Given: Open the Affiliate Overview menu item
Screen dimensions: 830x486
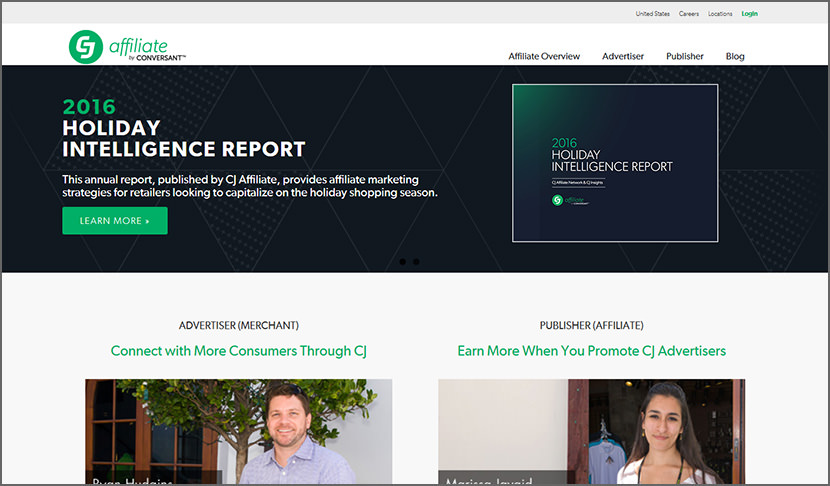Looking at the screenshot, I should [544, 56].
